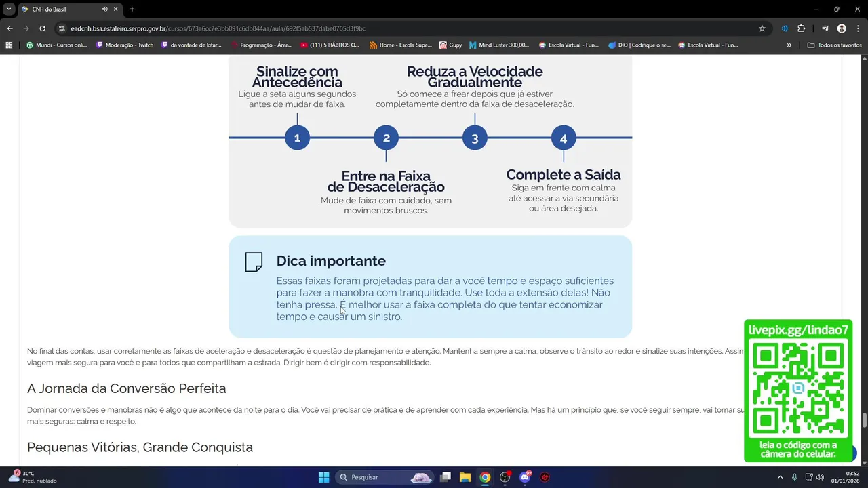Open the Gupy bookmark

point(451,45)
